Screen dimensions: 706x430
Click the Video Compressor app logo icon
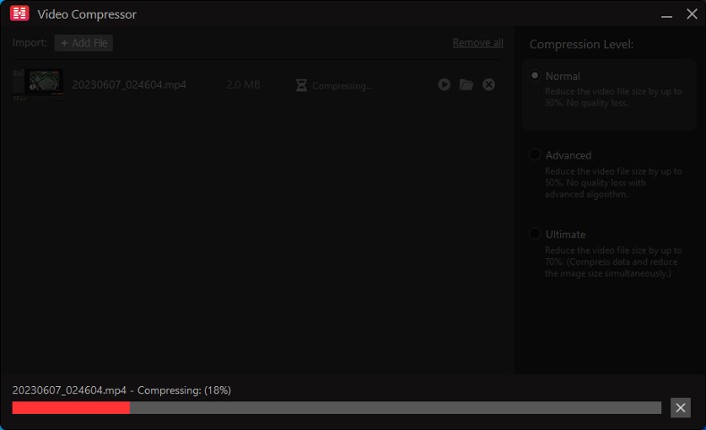point(18,14)
